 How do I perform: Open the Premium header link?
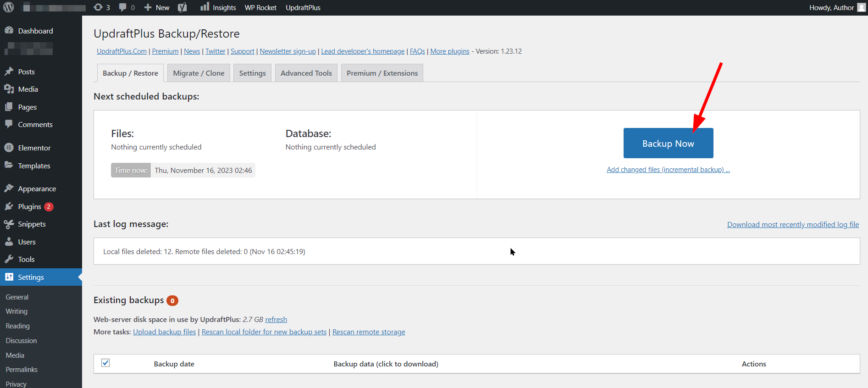(165, 51)
